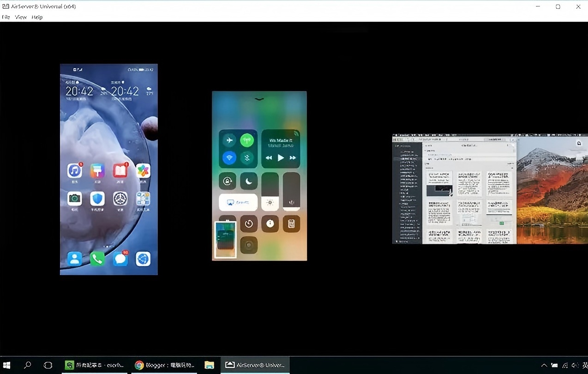
Task: Tap the right 20:42 clock widget
Action: (x=125, y=91)
